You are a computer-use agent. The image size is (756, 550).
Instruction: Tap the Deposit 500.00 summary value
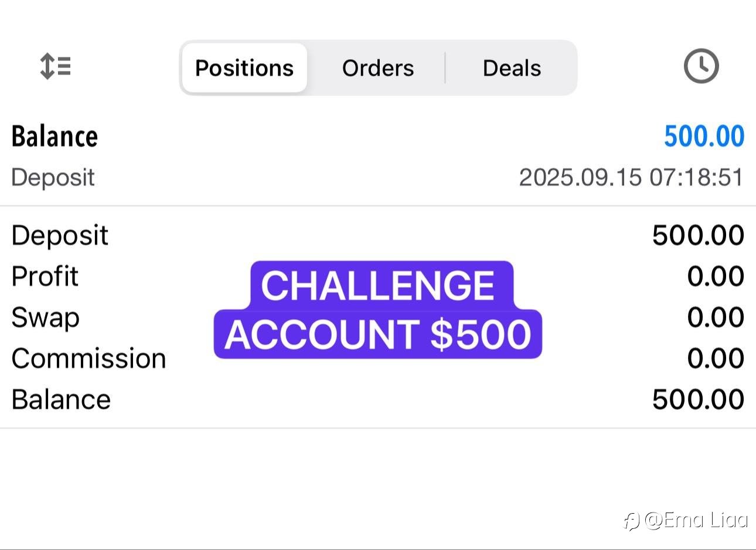pyautogui.click(x=698, y=235)
